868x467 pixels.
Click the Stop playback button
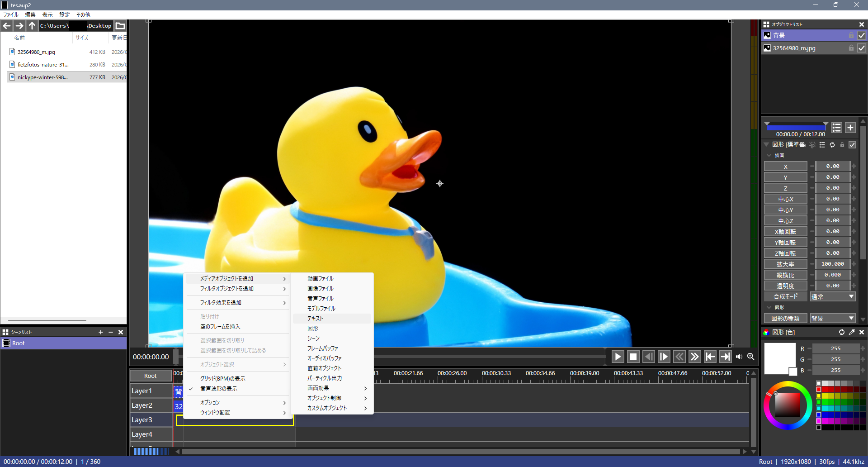coord(633,357)
